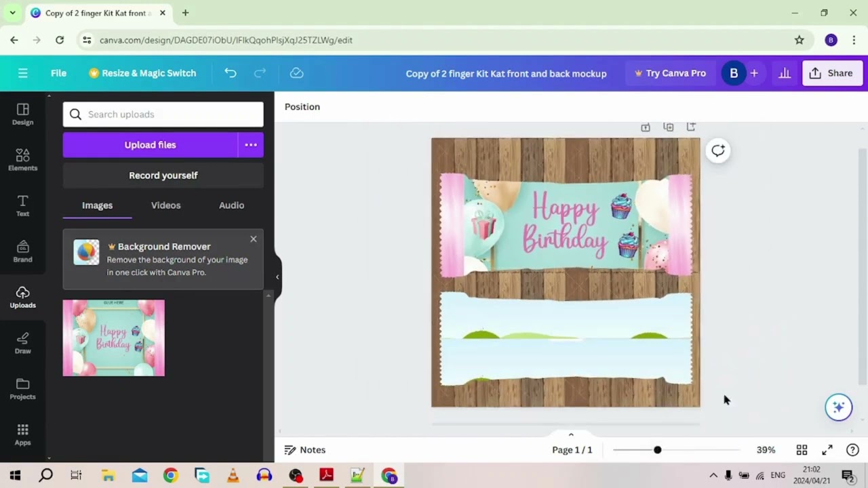Open the Brand kit panel

tap(22, 251)
